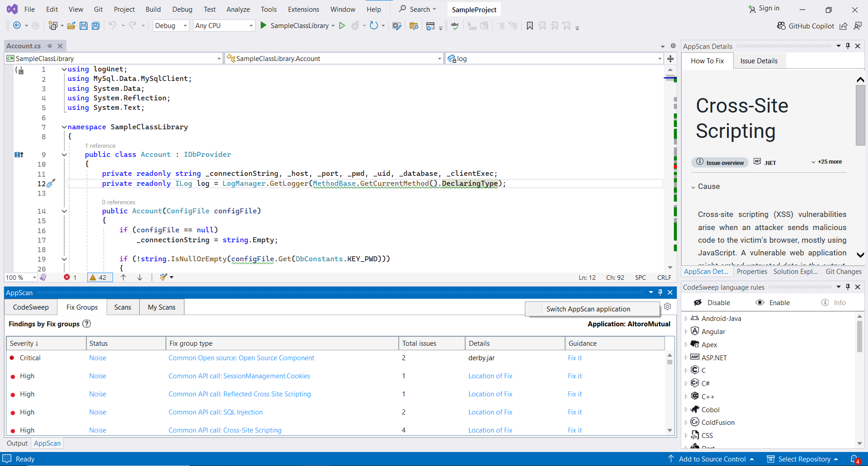Viewport: 868px width, 466px height.
Task: Click the red error count indicator
Action: (x=70, y=277)
